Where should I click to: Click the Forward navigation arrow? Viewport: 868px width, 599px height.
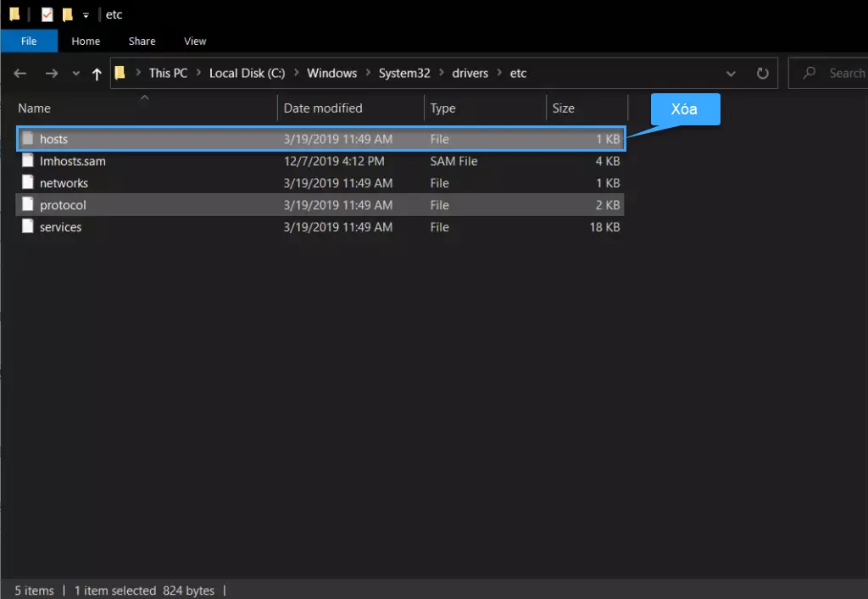[51, 74]
